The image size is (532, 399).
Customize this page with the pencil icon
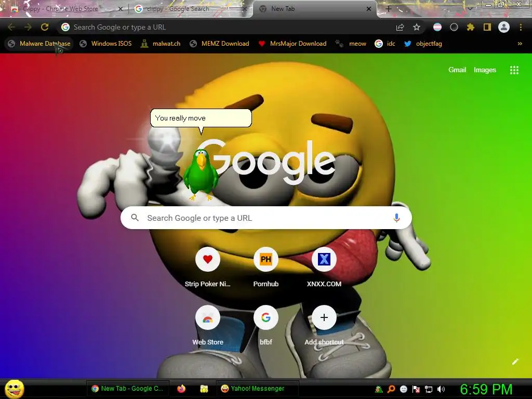tap(515, 362)
